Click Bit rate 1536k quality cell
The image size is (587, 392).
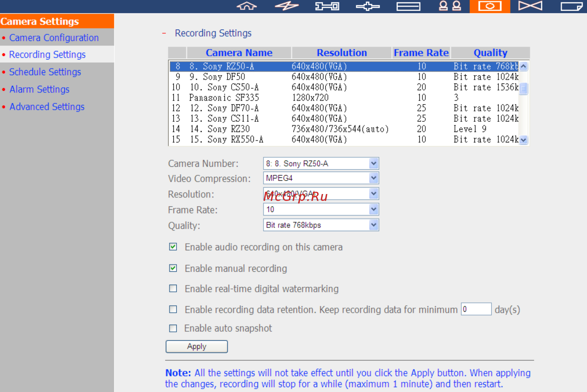pyautogui.click(x=486, y=87)
